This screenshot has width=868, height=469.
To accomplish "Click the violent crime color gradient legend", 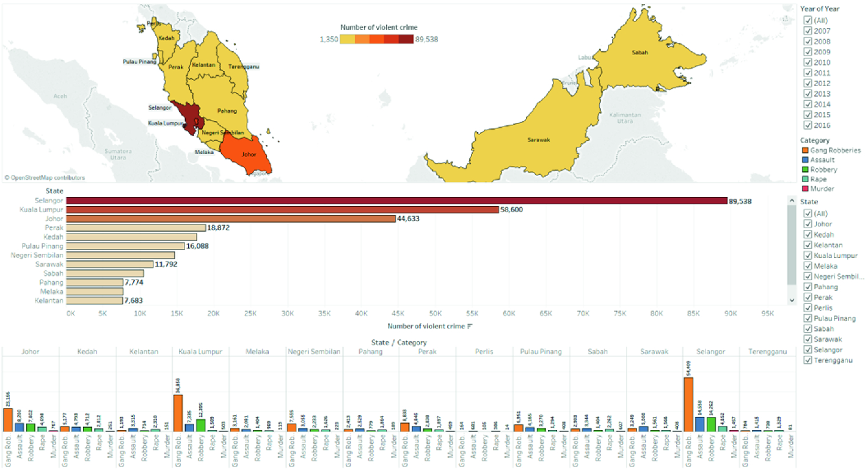I will pos(376,39).
